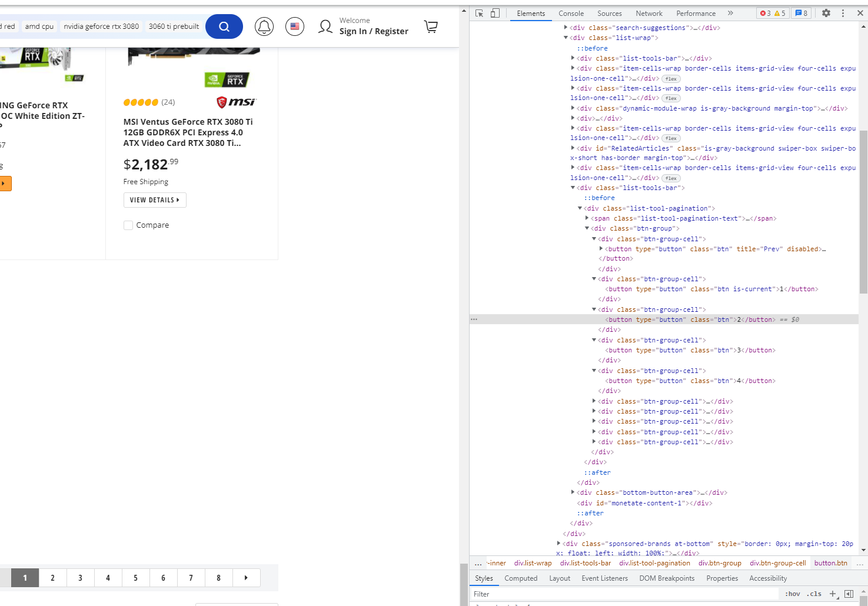Image resolution: width=868 pixels, height=606 pixels.
Task: Open the notifications bell icon
Action: pos(264,26)
